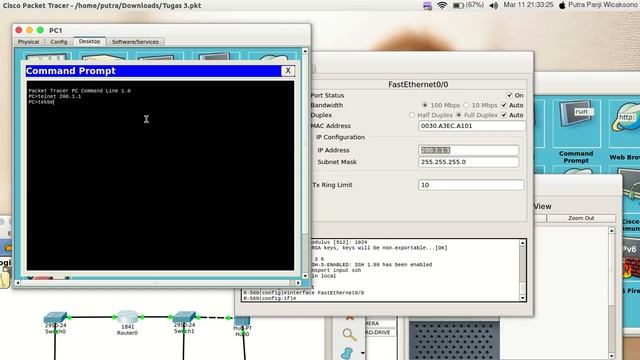
Task: Switch to the Physical tab in PC1
Action: pos(29,42)
